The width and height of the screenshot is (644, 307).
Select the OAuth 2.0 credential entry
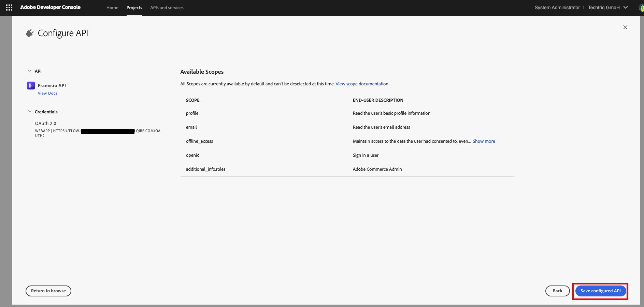(x=46, y=123)
